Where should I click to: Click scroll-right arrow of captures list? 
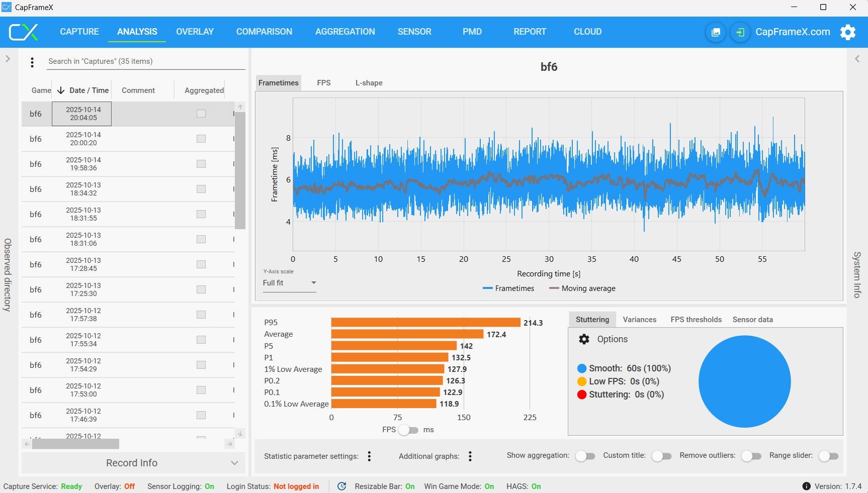click(x=230, y=444)
